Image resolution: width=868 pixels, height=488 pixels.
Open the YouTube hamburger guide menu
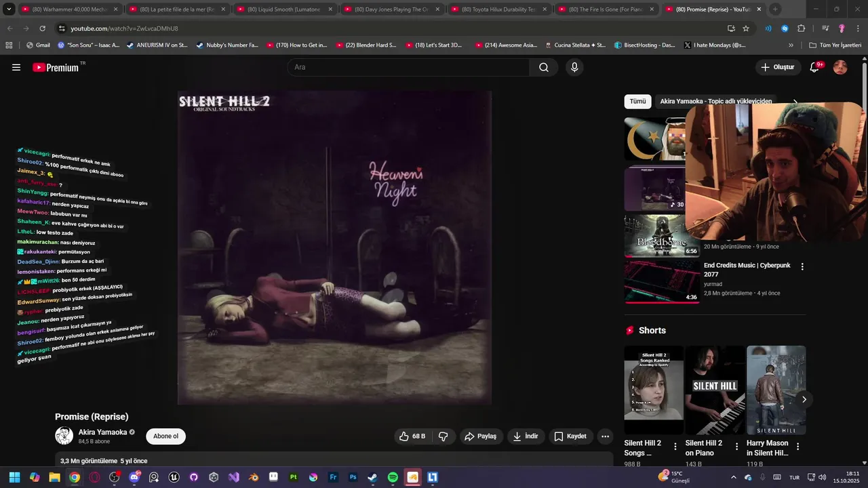pos(16,67)
